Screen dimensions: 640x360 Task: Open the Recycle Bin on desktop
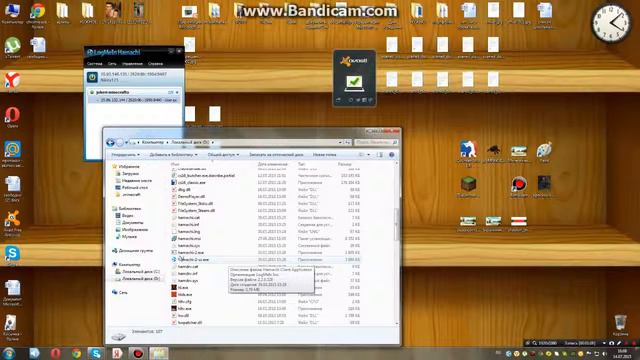(x=620, y=325)
